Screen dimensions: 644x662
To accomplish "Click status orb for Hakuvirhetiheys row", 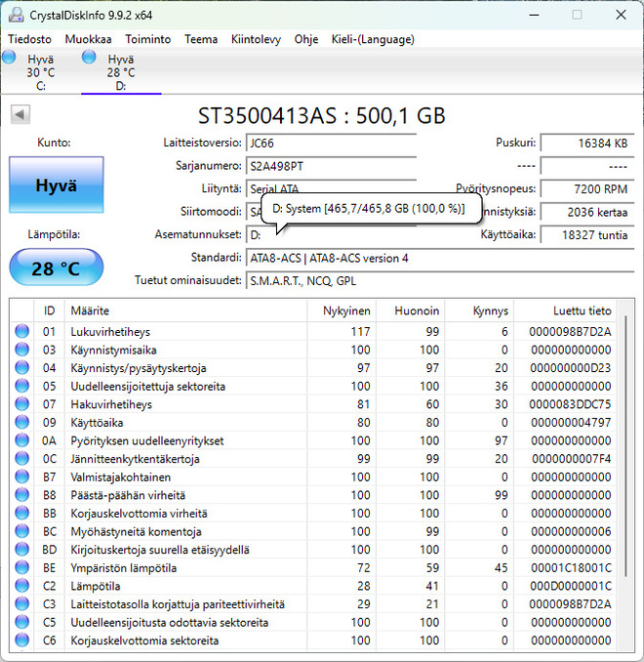I will (x=21, y=404).
